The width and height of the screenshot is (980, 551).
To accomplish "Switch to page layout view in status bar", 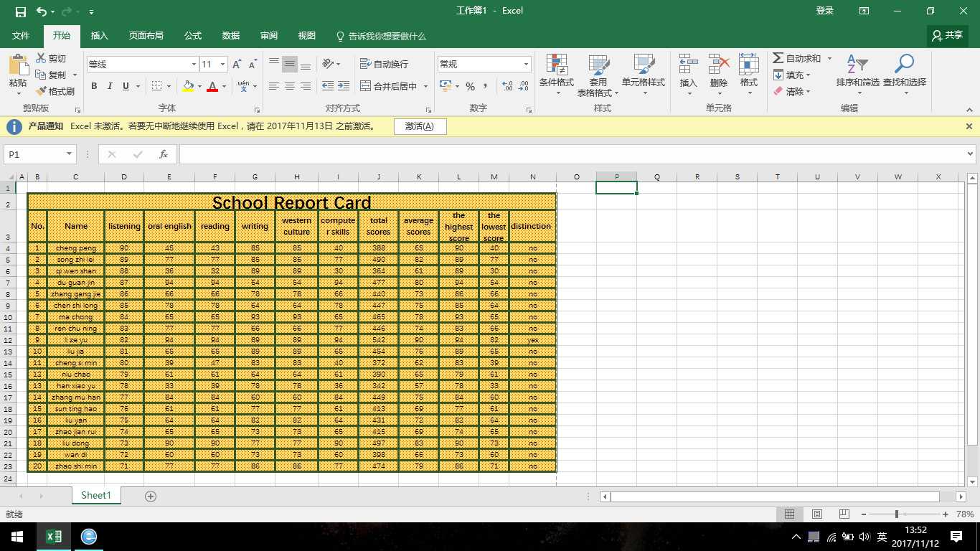I will pos(816,514).
